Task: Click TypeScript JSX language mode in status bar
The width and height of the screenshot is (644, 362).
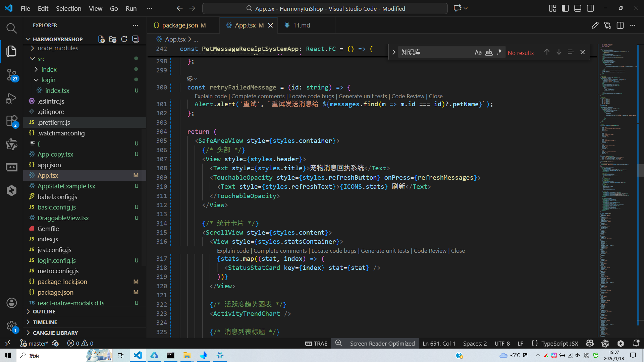Action: coord(559,344)
